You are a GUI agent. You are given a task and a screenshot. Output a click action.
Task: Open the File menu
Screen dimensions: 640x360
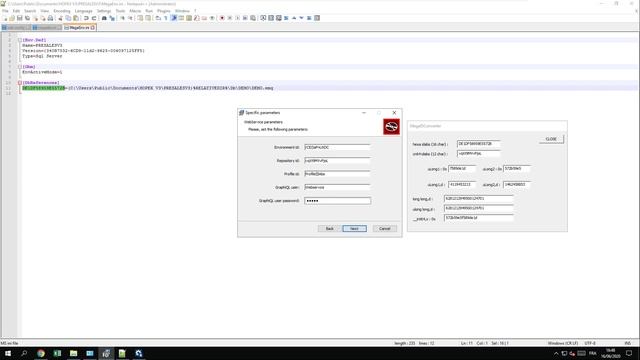(5, 11)
